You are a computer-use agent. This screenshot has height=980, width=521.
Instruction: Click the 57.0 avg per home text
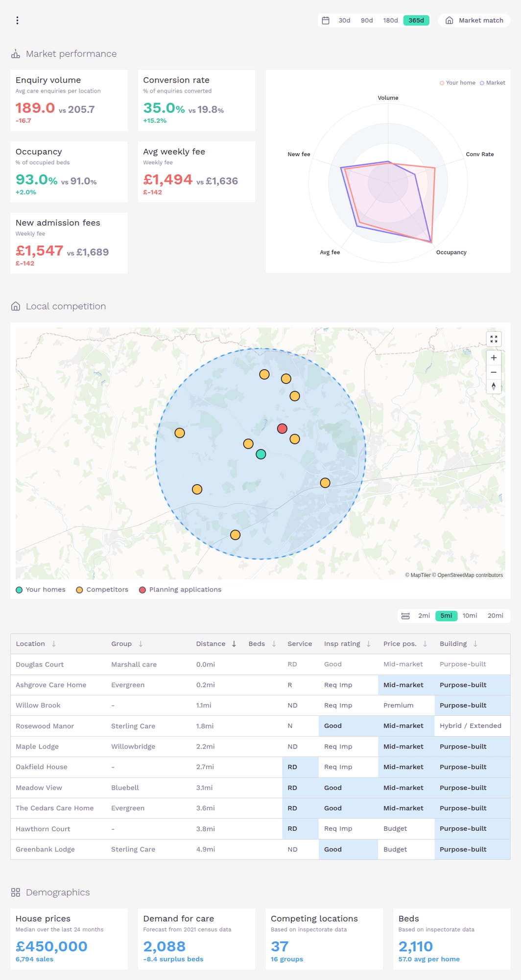click(x=429, y=959)
